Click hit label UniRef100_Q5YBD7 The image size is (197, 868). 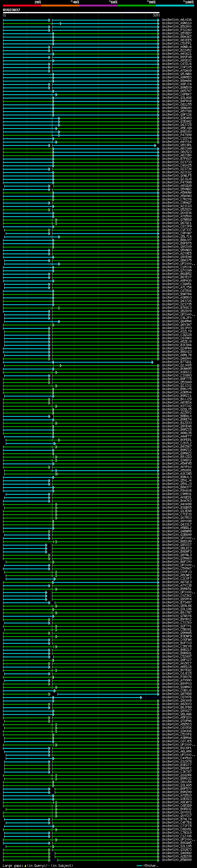point(177,33)
